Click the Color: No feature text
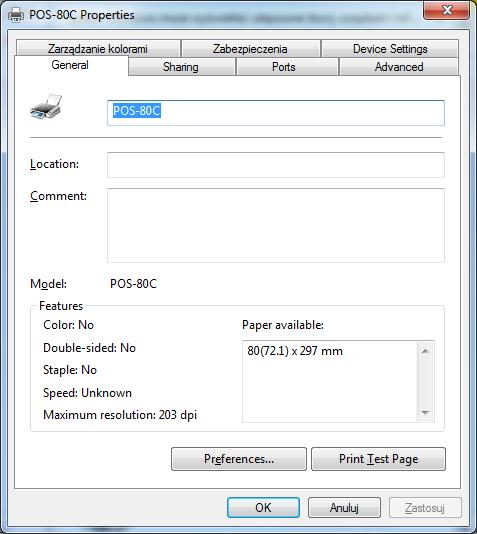This screenshot has height=534, width=477. 68,325
